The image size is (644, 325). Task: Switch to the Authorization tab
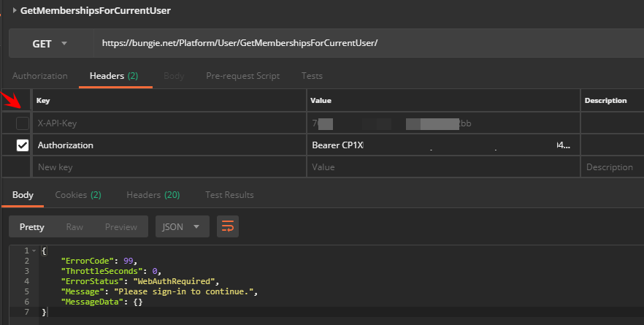[x=40, y=76]
